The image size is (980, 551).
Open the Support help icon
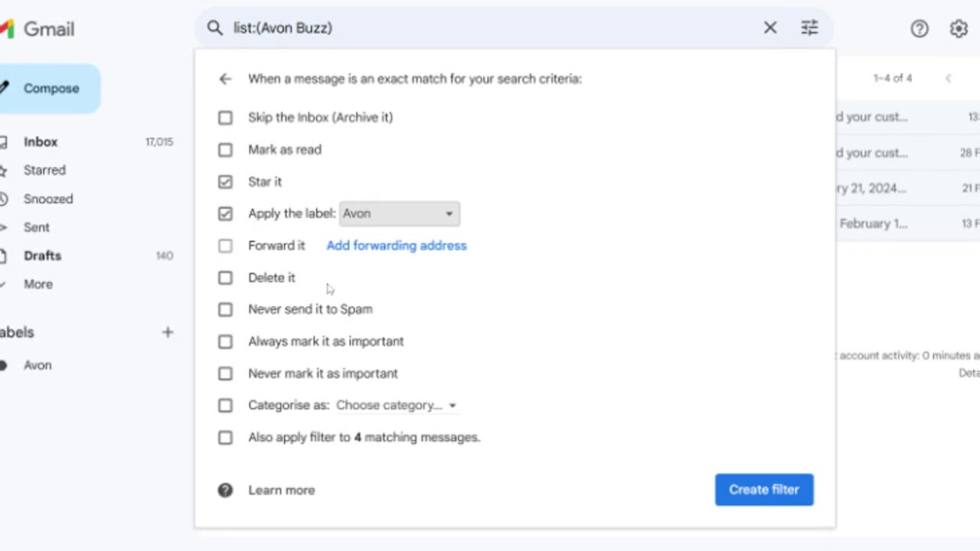[x=920, y=29]
